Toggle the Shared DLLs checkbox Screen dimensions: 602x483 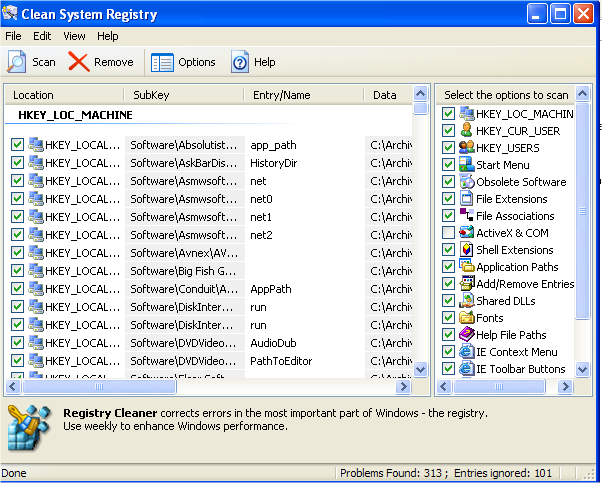coord(448,301)
